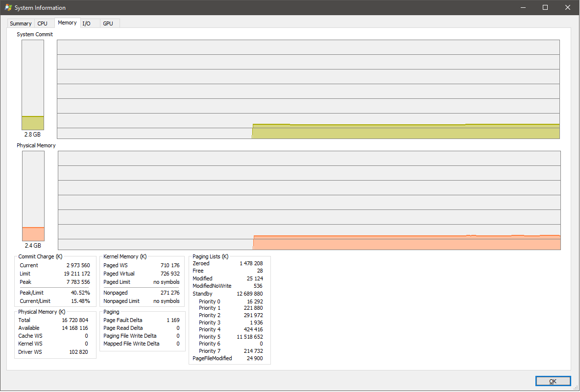Click the Physical Memory usage bar gauge
Viewport: 580px width, 392px height.
(x=33, y=196)
